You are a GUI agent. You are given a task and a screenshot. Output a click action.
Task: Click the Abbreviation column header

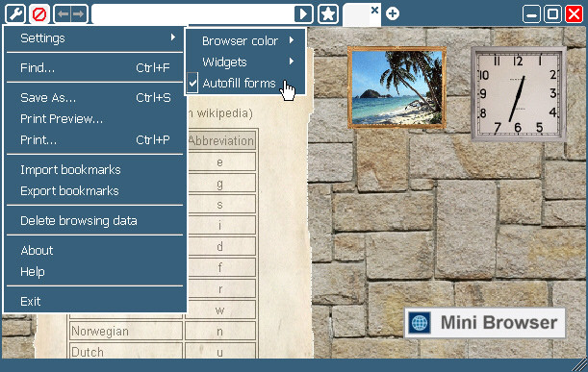click(x=221, y=141)
